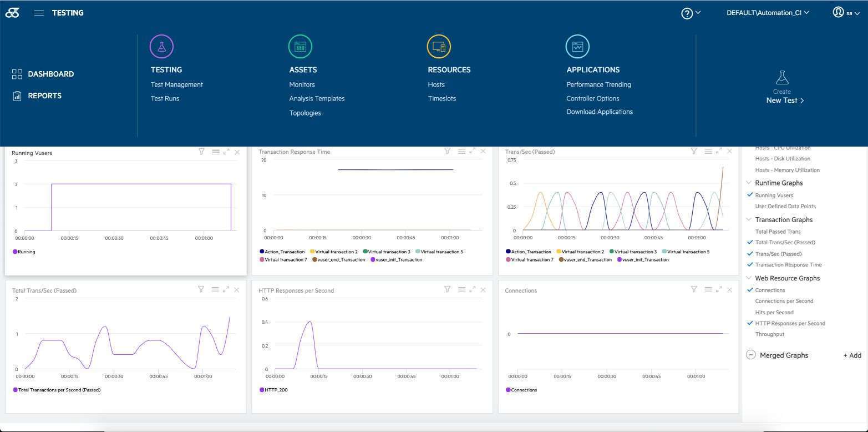Viewport: 868px width, 432px height.
Task: Toggle the Action_Transaction legend color dot
Action: point(261,252)
